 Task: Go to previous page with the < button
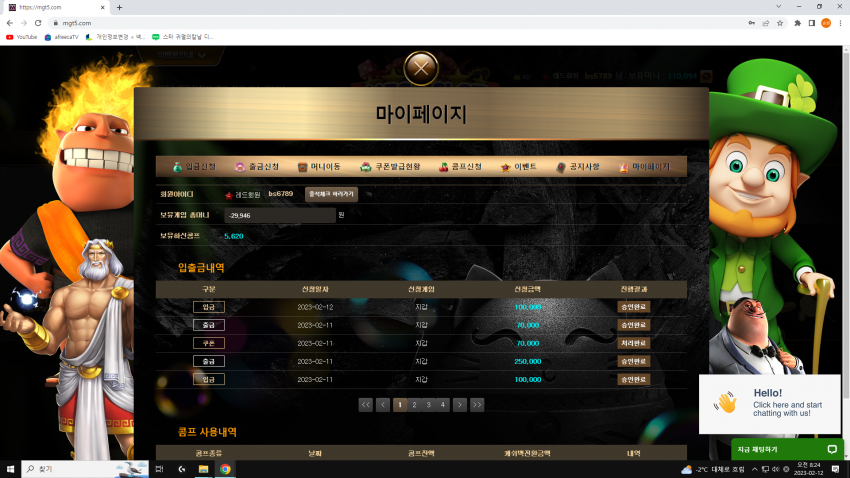pos(383,405)
